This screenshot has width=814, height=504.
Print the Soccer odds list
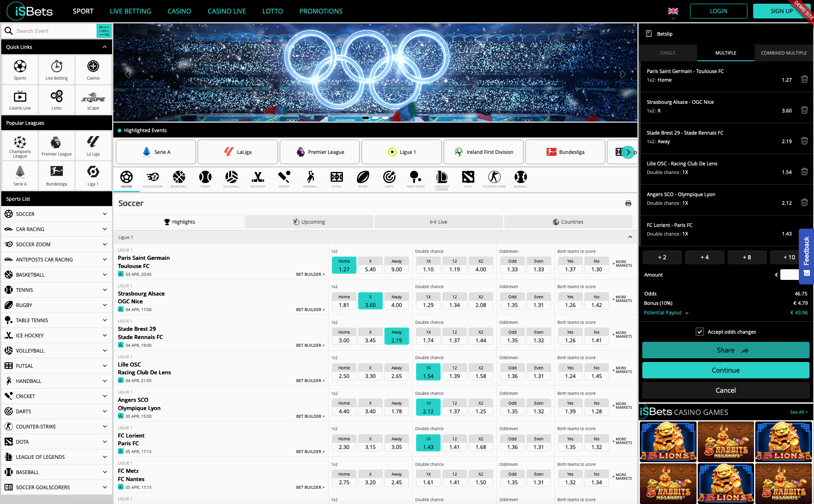(628, 203)
